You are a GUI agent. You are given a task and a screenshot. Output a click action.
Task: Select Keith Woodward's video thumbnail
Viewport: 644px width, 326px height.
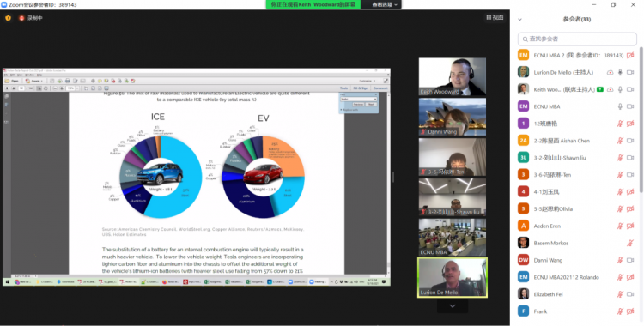(453, 76)
